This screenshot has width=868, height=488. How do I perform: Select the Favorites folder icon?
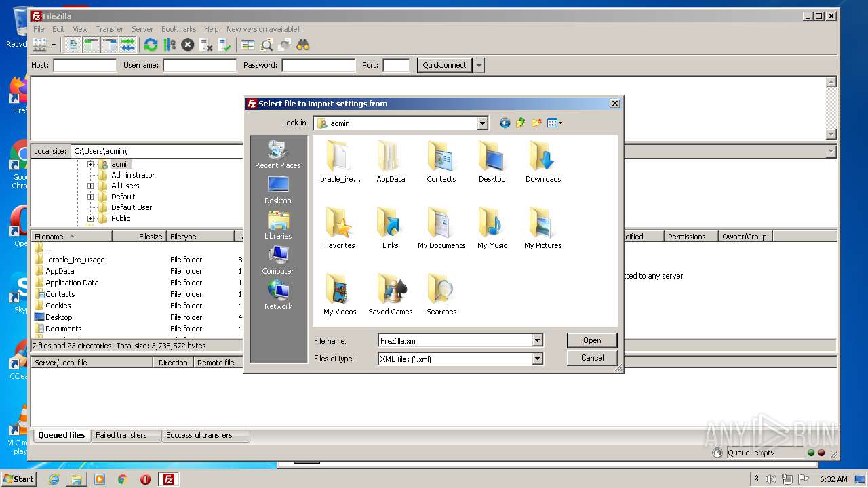coord(339,222)
